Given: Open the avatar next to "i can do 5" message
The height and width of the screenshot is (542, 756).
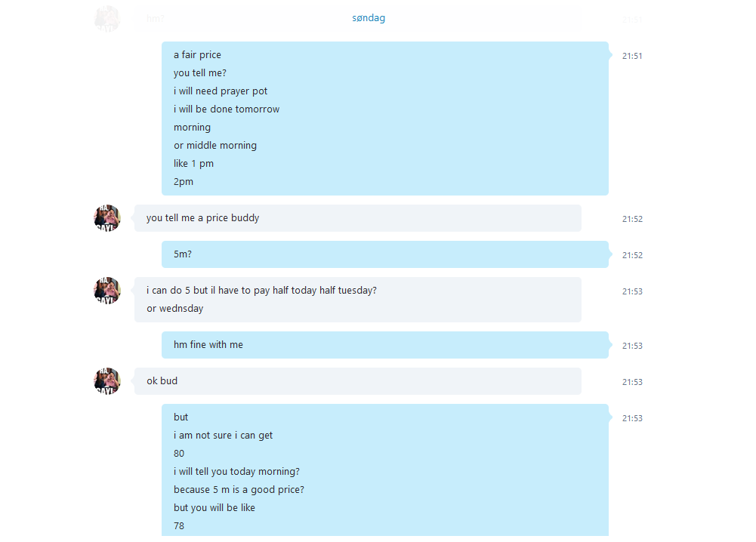Looking at the screenshot, I should click(107, 291).
